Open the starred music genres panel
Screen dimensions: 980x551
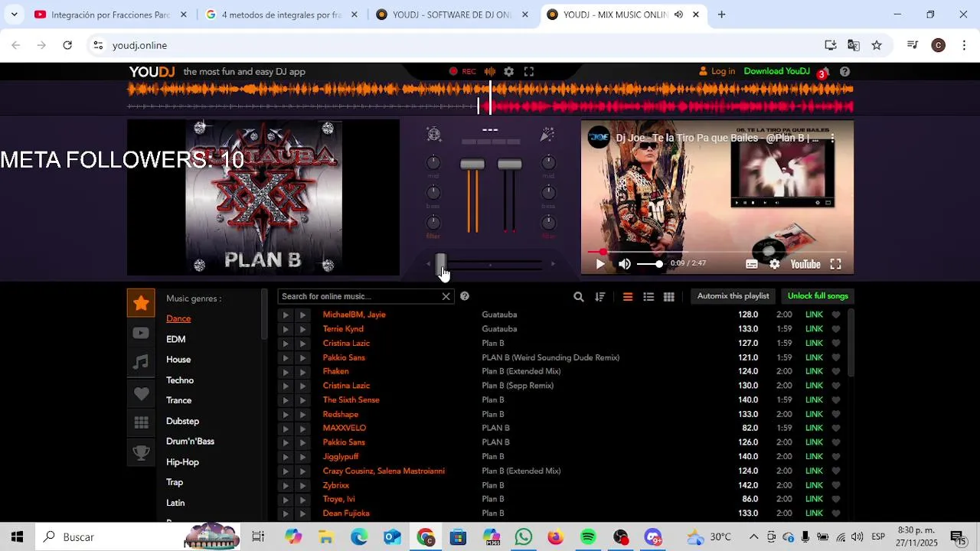141,303
